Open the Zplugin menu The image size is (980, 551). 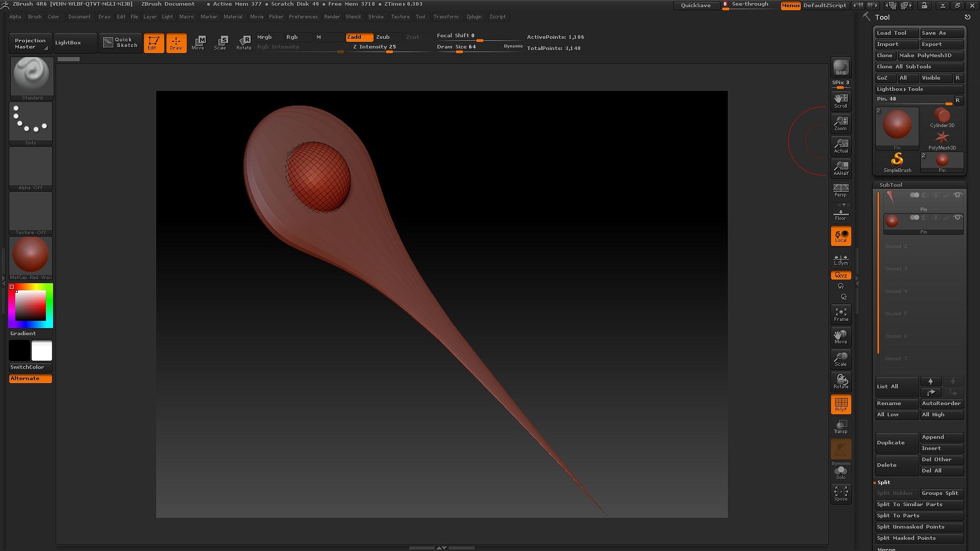pyautogui.click(x=474, y=17)
